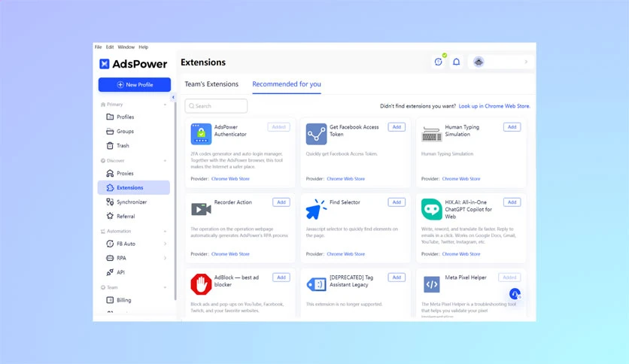
Task: Add the Human Typing Simulation extension
Action: click(x=512, y=127)
